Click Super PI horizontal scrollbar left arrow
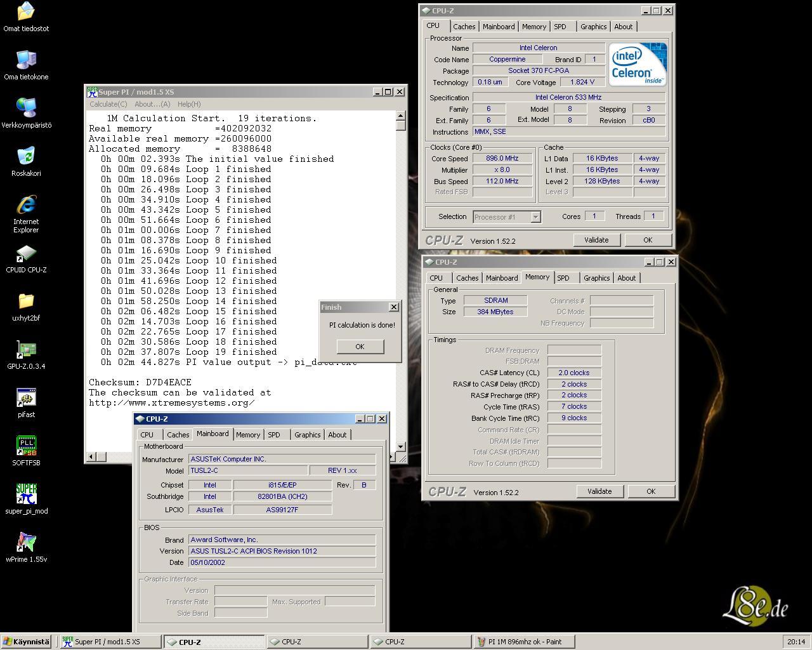 (x=91, y=456)
